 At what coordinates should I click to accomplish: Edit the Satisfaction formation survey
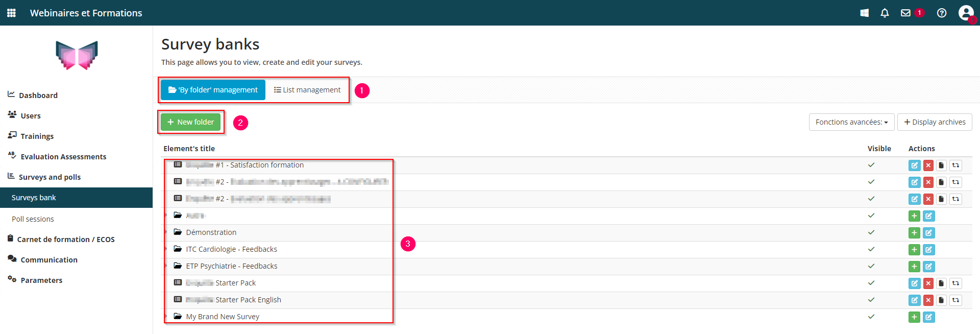tap(914, 165)
